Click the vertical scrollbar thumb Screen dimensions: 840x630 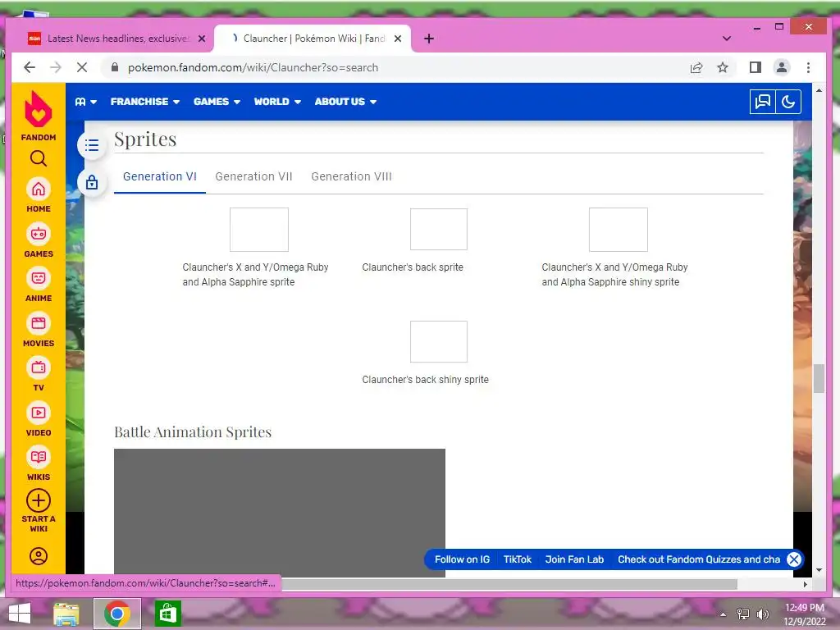[x=819, y=378]
